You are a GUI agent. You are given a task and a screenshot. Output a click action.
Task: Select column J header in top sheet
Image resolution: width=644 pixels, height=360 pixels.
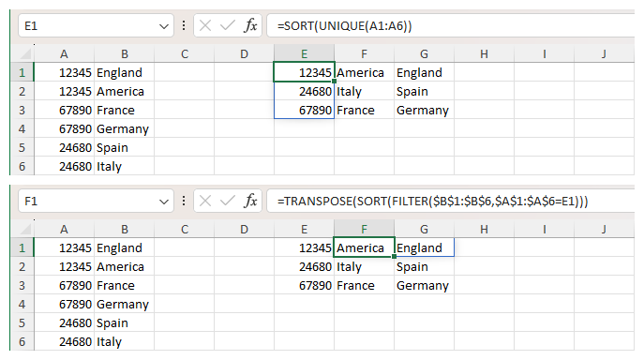(605, 53)
